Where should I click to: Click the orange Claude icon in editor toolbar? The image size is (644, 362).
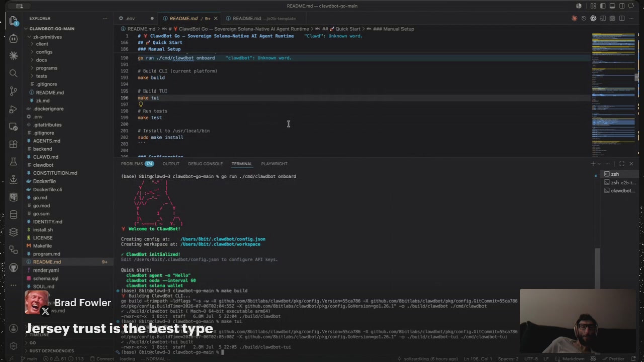574,19
